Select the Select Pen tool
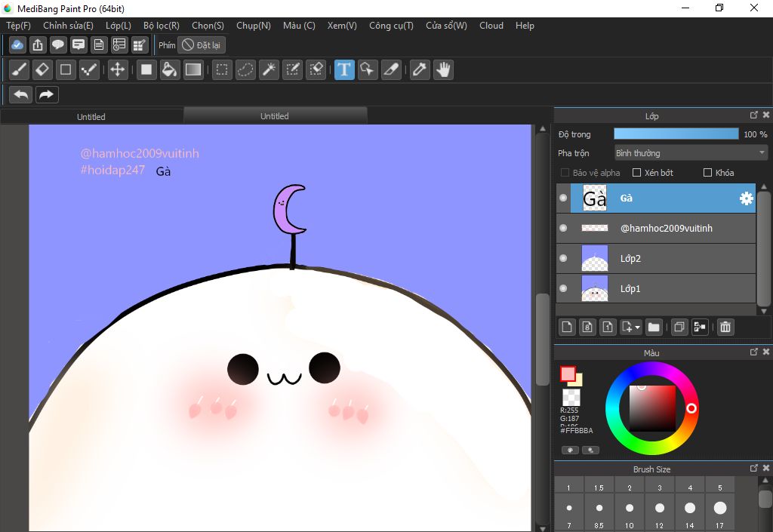773x532 pixels. [x=293, y=69]
